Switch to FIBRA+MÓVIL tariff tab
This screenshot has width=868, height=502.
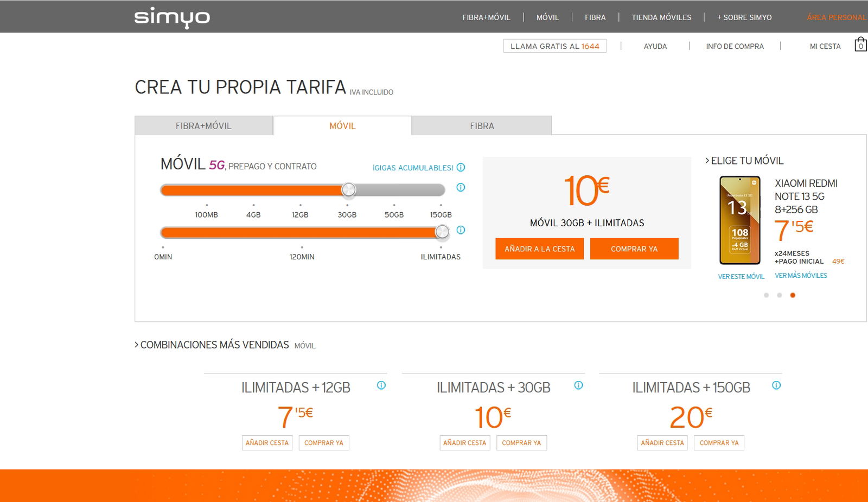tap(203, 125)
